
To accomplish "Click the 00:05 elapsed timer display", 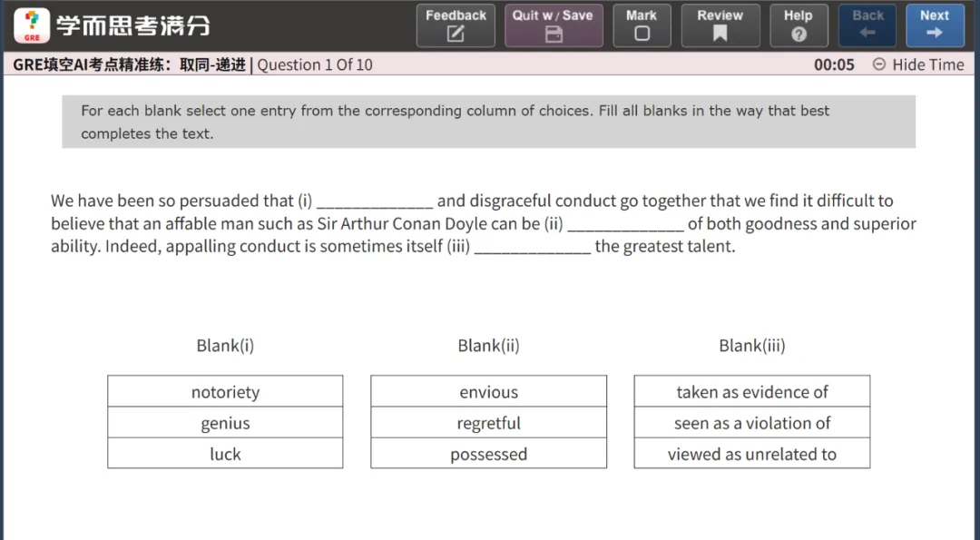I will (x=834, y=64).
